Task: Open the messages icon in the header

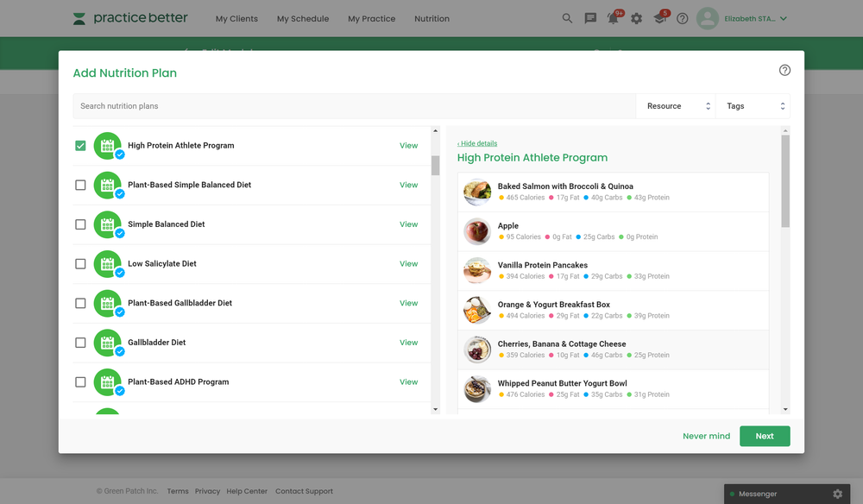Action: click(x=590, y=17)
